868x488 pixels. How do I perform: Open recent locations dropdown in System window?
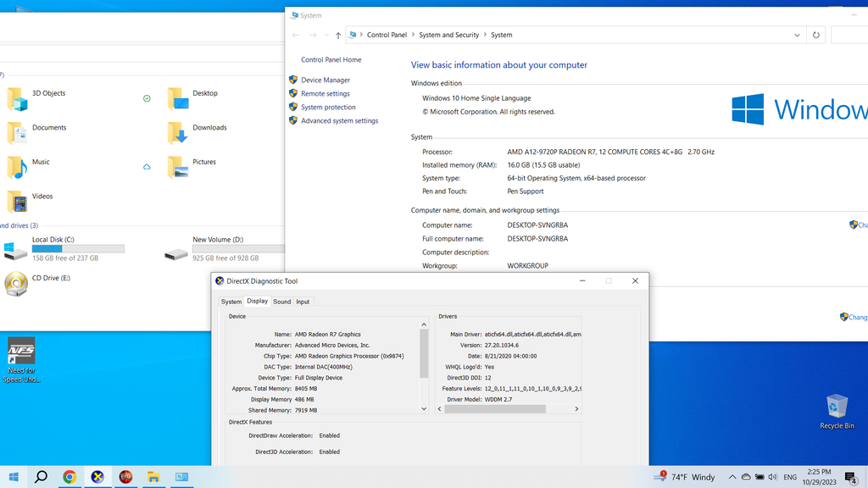[326, 35]
